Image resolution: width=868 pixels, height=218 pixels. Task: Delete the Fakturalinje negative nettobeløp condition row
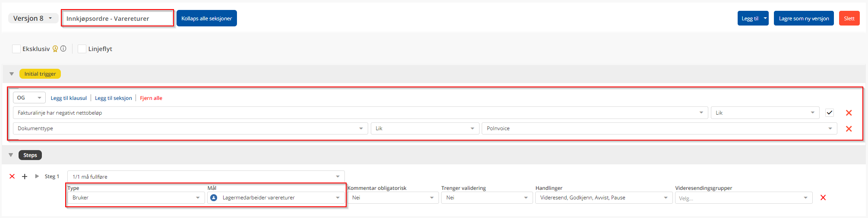click(x=849, y=113)
